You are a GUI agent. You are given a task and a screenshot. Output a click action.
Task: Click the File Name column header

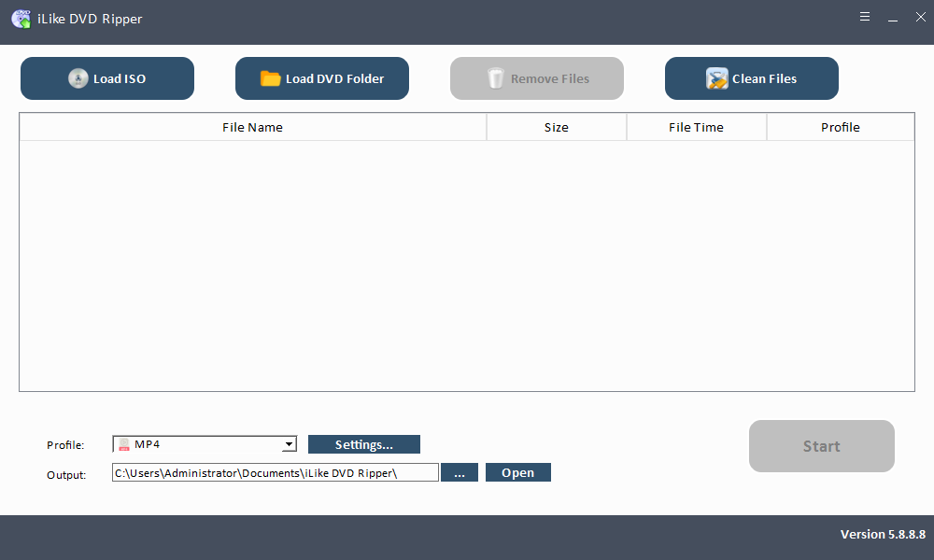pos(252,127)
